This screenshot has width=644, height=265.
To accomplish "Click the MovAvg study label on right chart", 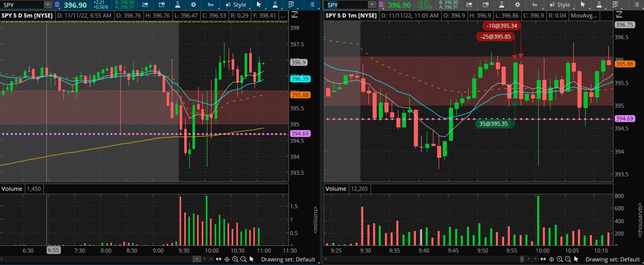I will click(x=584, y=15).
